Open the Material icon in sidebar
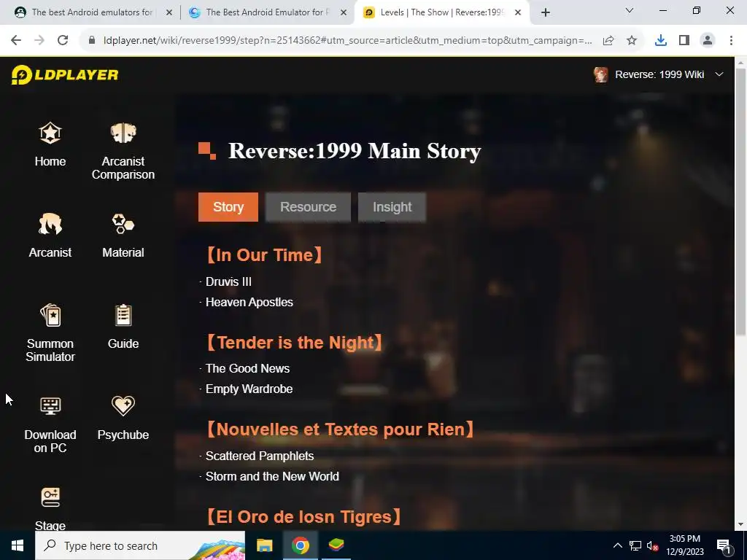Viewport: 747px width, 560px height. (x=123, y=224)
